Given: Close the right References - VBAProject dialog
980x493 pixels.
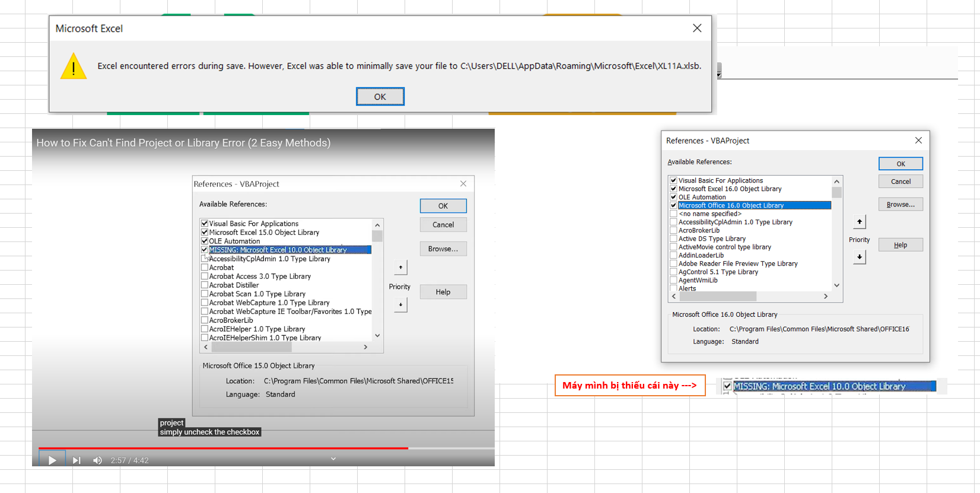Looking at the screenshot, I should click(x=918, y=141).
